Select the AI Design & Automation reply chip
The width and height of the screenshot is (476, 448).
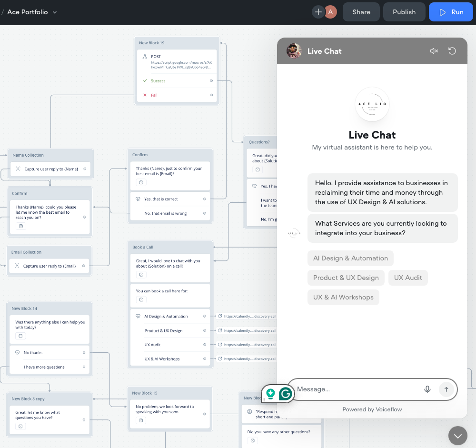(x=350, y=258)
